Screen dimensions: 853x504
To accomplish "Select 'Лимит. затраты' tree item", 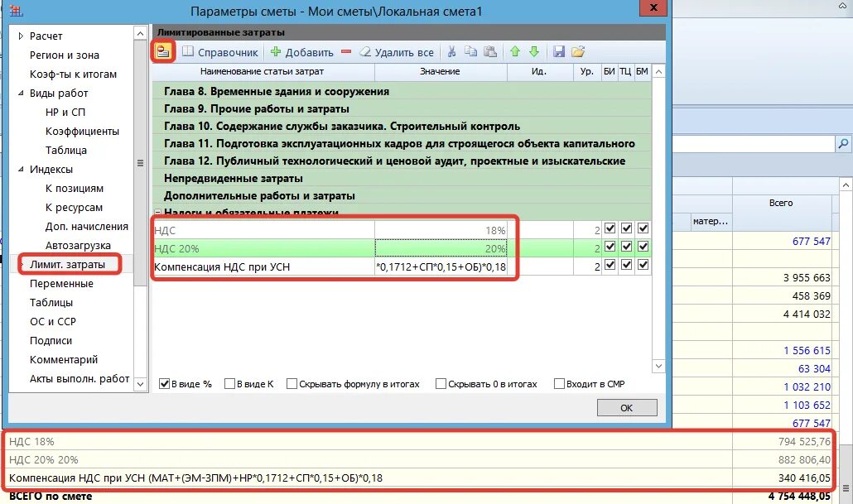I will tap(67, 264).
